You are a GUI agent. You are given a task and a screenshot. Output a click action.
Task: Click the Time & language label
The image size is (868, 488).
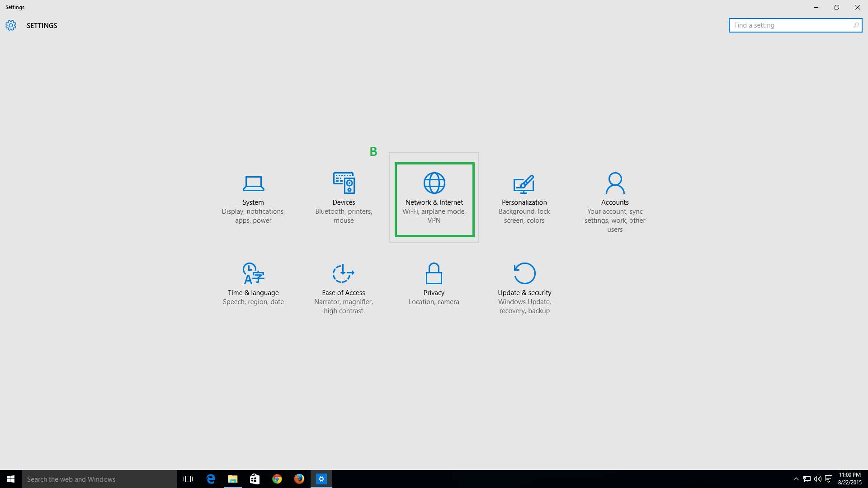tap(253, 293)
